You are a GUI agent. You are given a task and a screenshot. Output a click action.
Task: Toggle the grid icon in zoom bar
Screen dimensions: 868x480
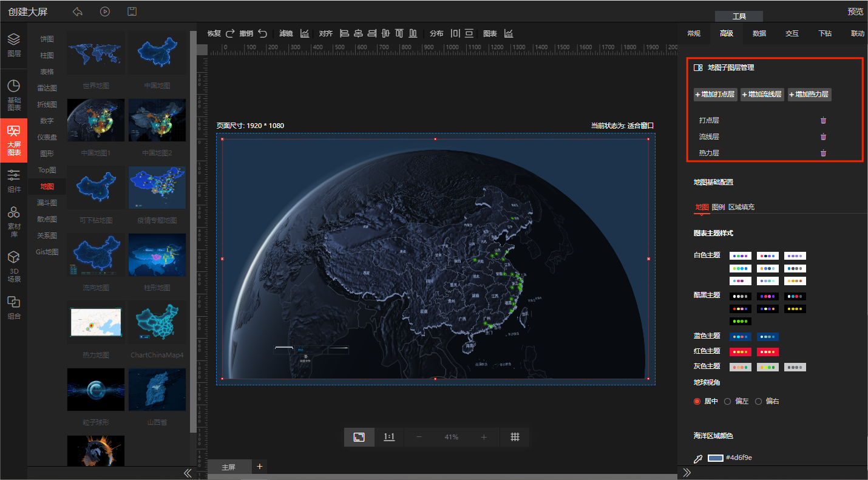pyautogui.click(x=515, y=437)
